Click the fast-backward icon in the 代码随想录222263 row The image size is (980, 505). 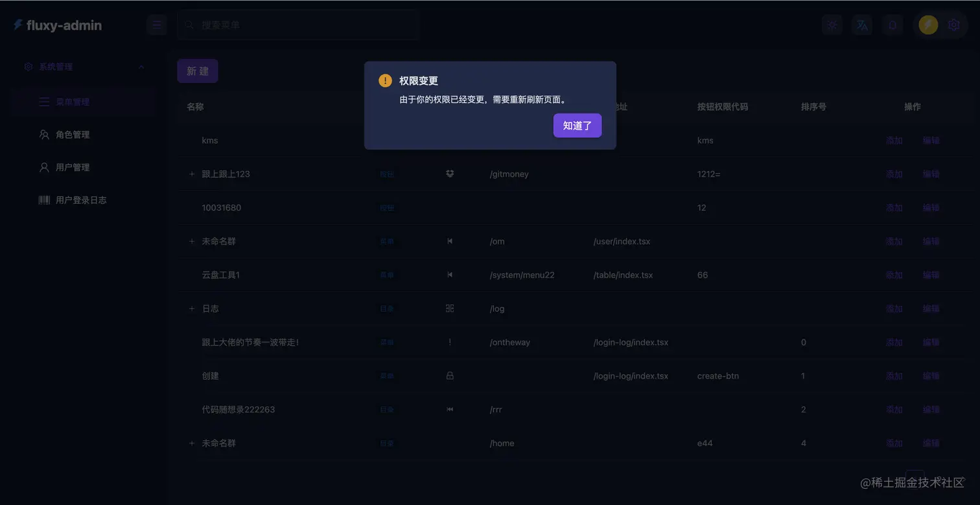click(x=450, y=410)
